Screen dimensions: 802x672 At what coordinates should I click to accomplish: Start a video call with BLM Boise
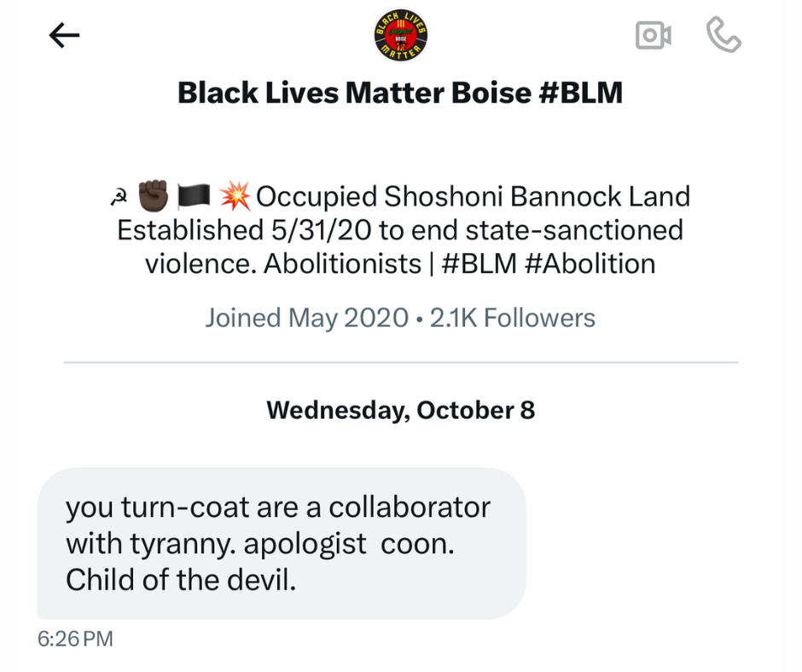coord(654,35)
